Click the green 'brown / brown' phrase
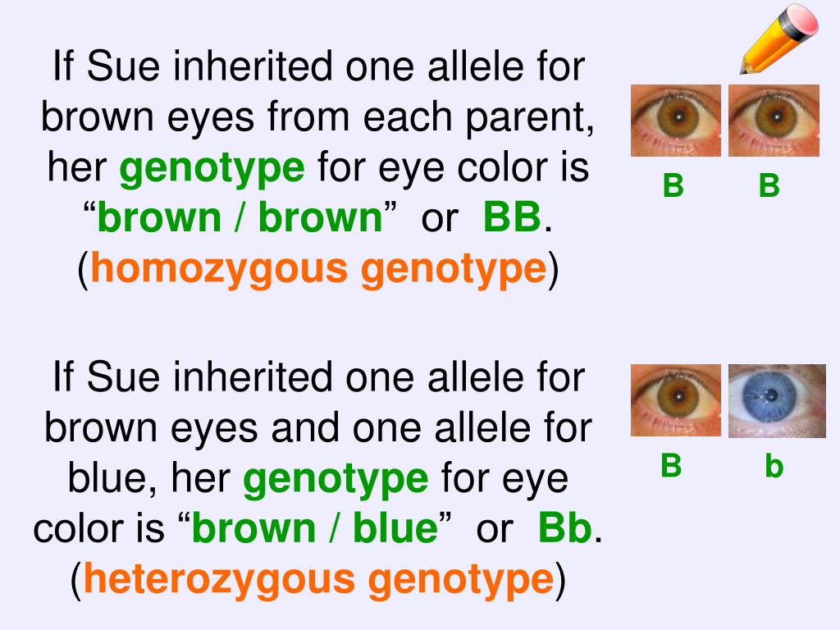The width and height of the screenshot is (840, 630). (x=240, y=217)
